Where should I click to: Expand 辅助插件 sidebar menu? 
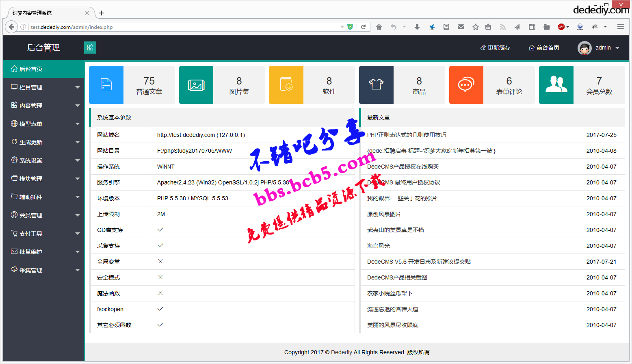point(43,197)
